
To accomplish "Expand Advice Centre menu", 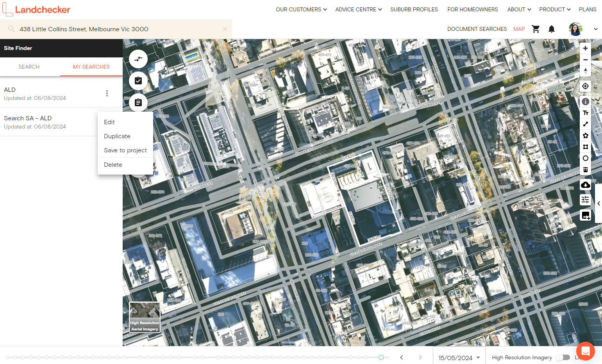I will pyautogui.click(x=359, y=9).
